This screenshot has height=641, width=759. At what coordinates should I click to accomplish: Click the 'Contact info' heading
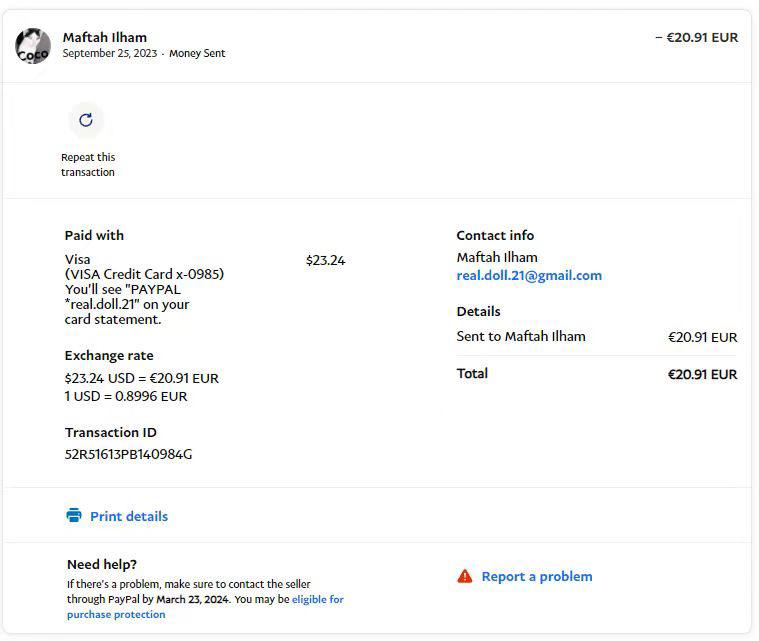pyautogui.click(x=495, y=235)
